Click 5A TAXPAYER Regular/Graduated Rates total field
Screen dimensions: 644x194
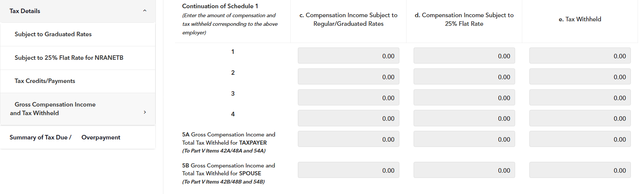click(x=348, y=139)
